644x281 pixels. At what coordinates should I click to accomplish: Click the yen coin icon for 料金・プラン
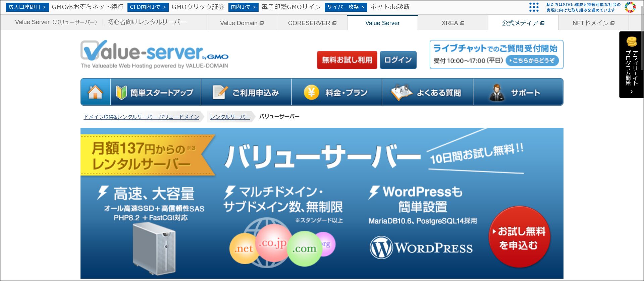click(311, 92)
